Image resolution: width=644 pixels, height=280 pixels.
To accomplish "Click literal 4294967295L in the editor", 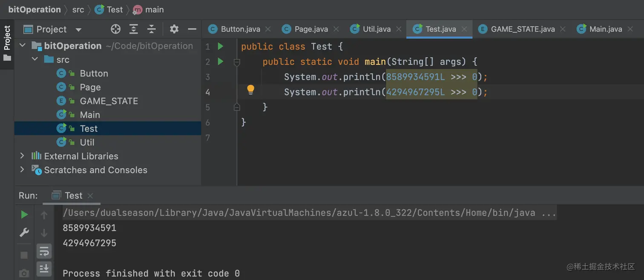I will click(416, 92).
